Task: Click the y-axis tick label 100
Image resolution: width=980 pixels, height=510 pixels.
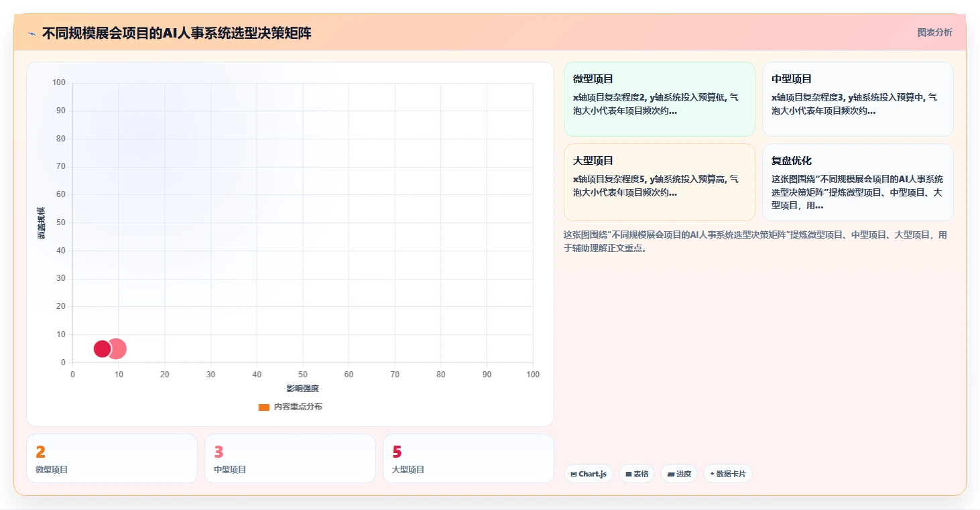Action: (x=59, y=82)
